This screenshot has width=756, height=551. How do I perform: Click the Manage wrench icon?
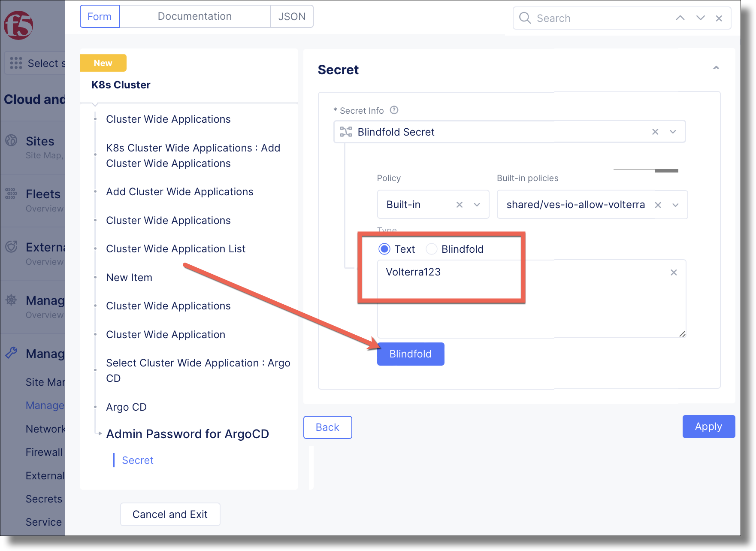[11, 353]
